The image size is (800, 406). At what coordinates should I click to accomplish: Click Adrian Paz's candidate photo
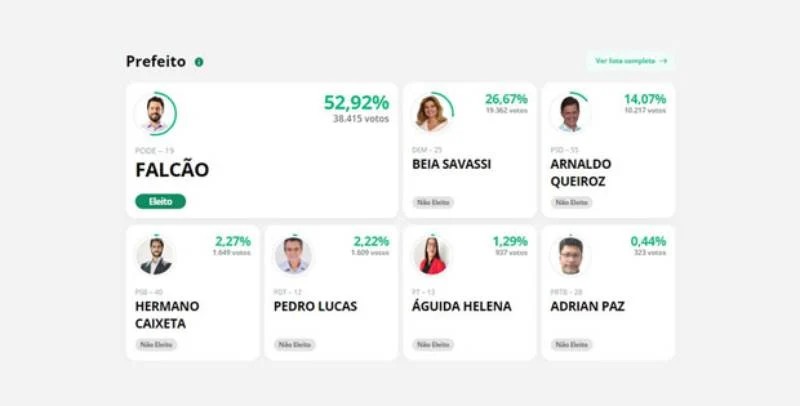(x=570, y=256)
